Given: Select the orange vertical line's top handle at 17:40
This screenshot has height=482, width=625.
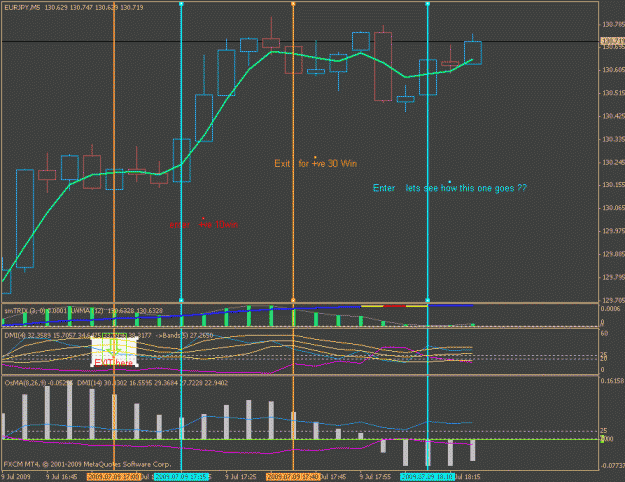Looking at the screenshot, I should [x=293, y=4].
